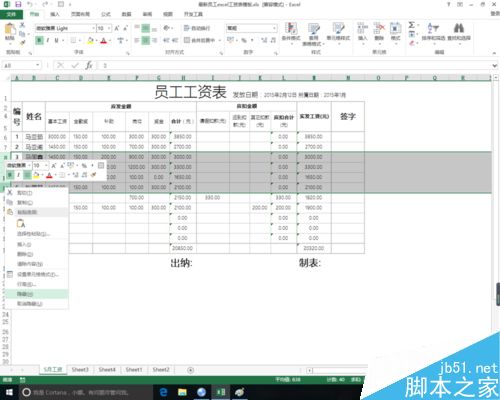The image size is (500, 400).
Task: Click the ribbon font color red A
Action: tap(103, 40)
